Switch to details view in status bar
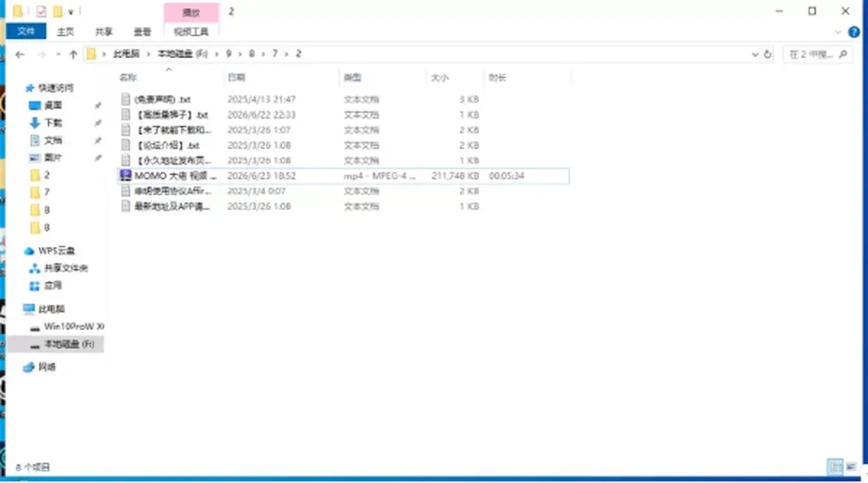 tap(835, 467)
